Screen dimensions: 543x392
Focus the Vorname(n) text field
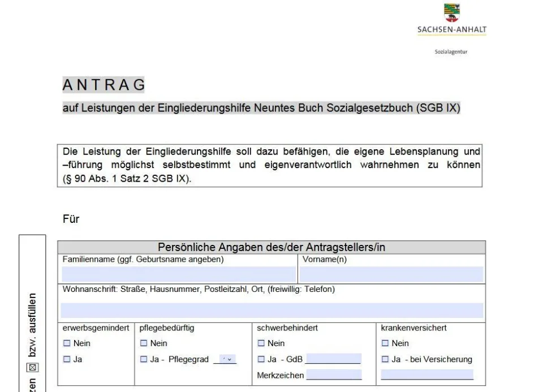(391, 274)
